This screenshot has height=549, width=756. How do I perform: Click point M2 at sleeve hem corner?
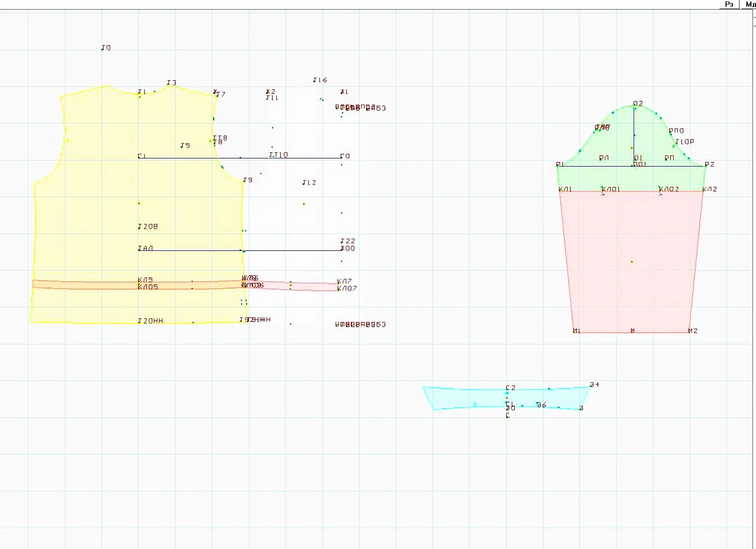(x=690, y=332)
